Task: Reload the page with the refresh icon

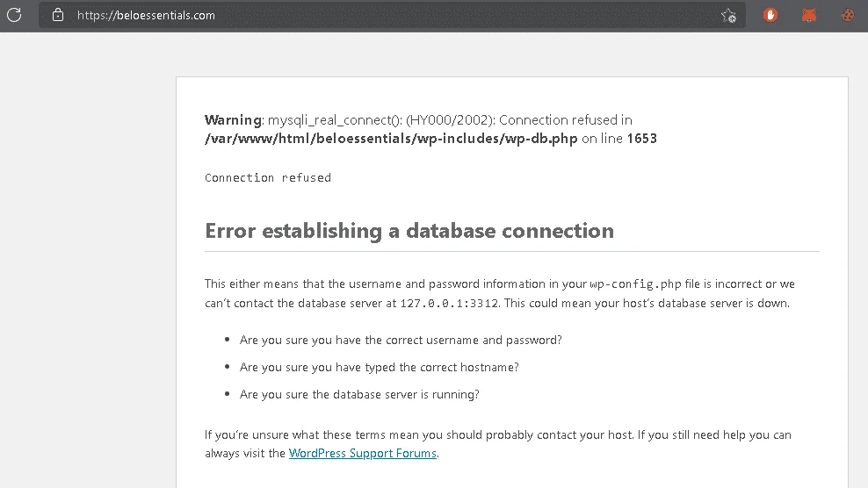Action: coord(14,15)
